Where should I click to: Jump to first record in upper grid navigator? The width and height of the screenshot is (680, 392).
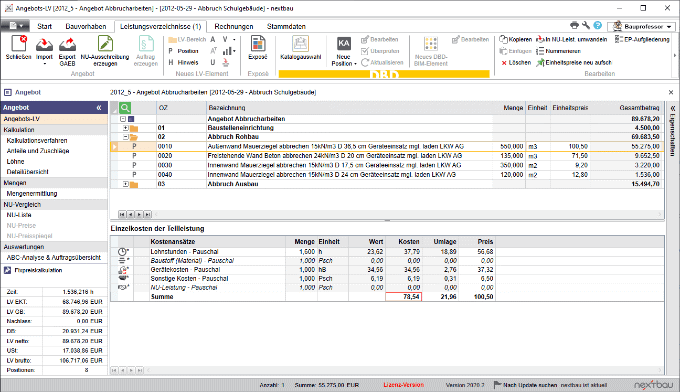point(122,215)
